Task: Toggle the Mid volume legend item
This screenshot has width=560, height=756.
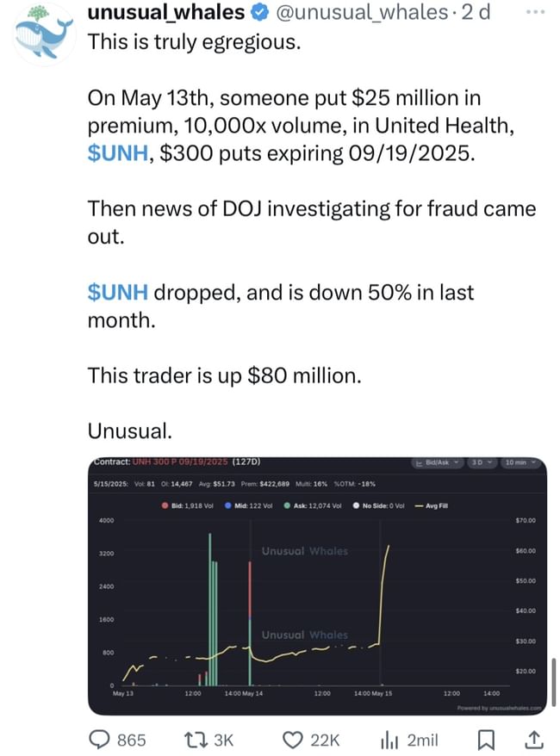Action: click(252, 505)
